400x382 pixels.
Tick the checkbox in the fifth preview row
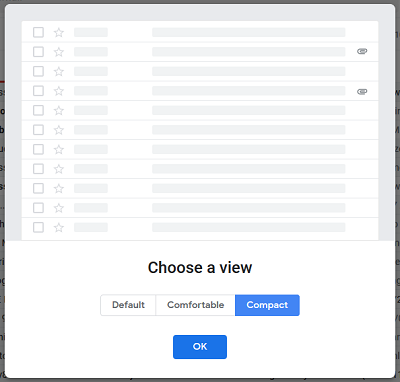tap(38, 110)
